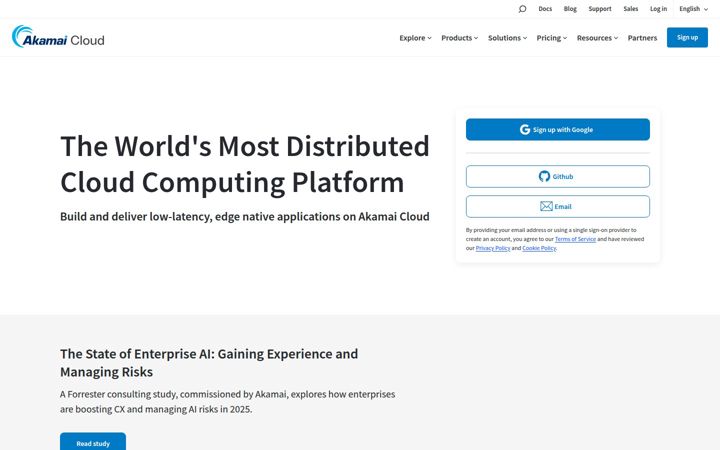
Task: Go to the Partners menu item
Action: [642, 38]
